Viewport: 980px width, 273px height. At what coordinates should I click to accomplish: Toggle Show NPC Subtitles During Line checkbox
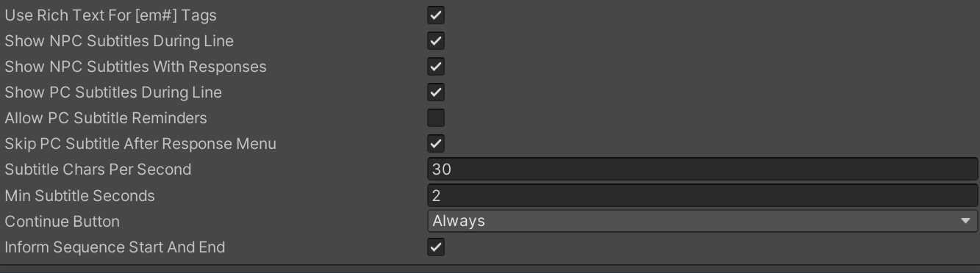click(x=436, y=41)
